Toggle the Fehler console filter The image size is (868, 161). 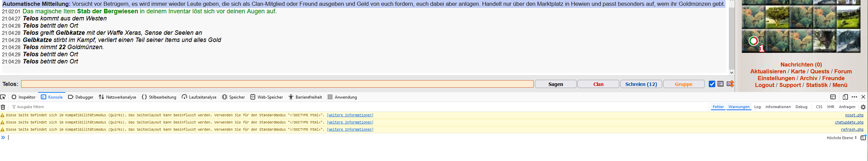[x=718, y=107]
